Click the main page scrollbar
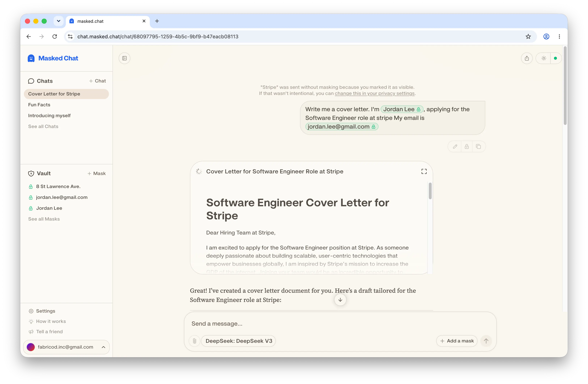Image resolution: width=588 pixels, height=384 pixels. click(x=565, y=86)
